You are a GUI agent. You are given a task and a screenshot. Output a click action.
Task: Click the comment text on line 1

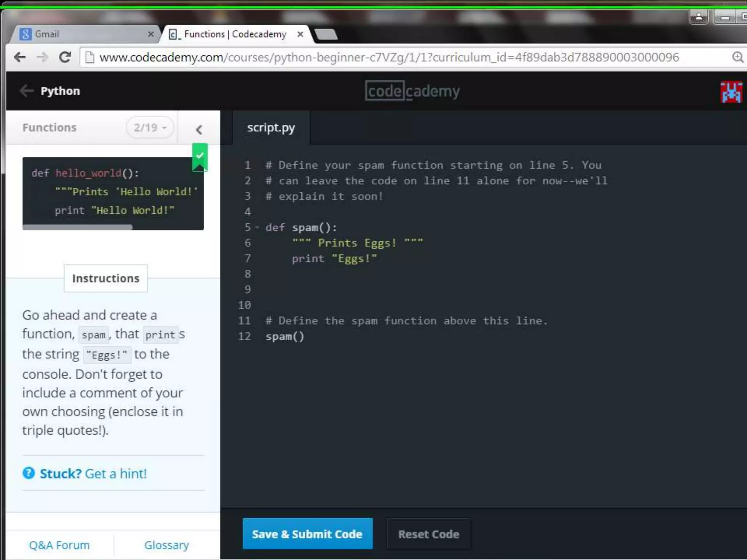click(x=434, y=165)
